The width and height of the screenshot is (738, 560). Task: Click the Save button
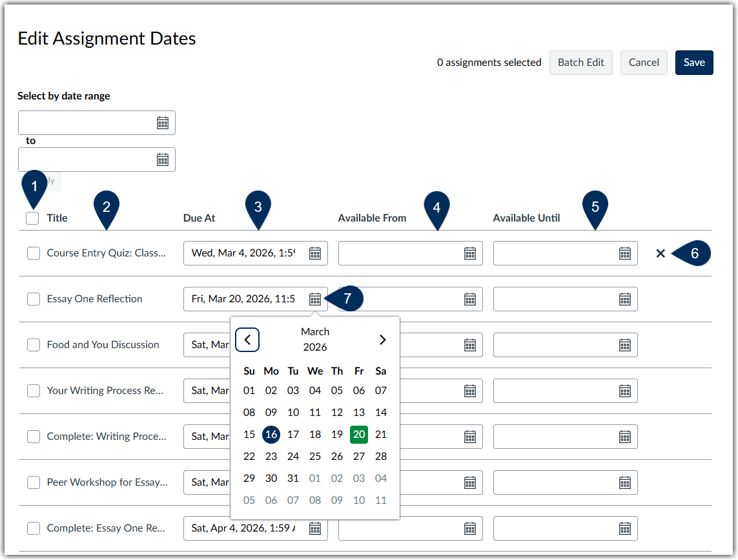point(694,62)
